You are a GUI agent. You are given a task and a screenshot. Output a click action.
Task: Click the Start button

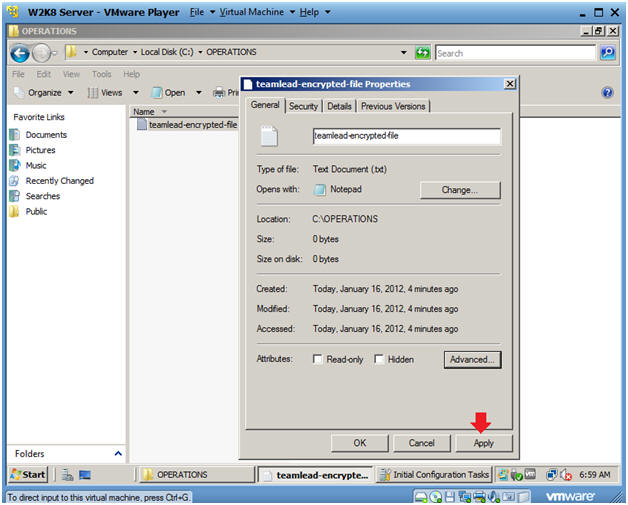[x=28, y=475]
